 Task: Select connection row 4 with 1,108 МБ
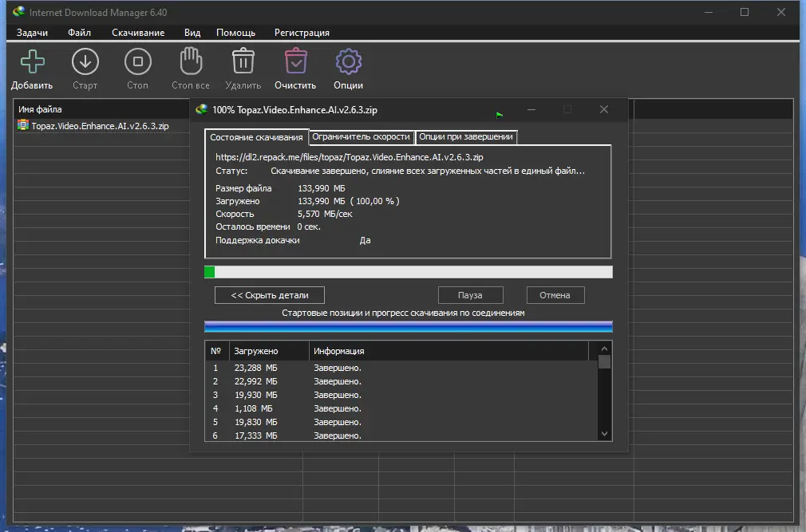[401, 408]
